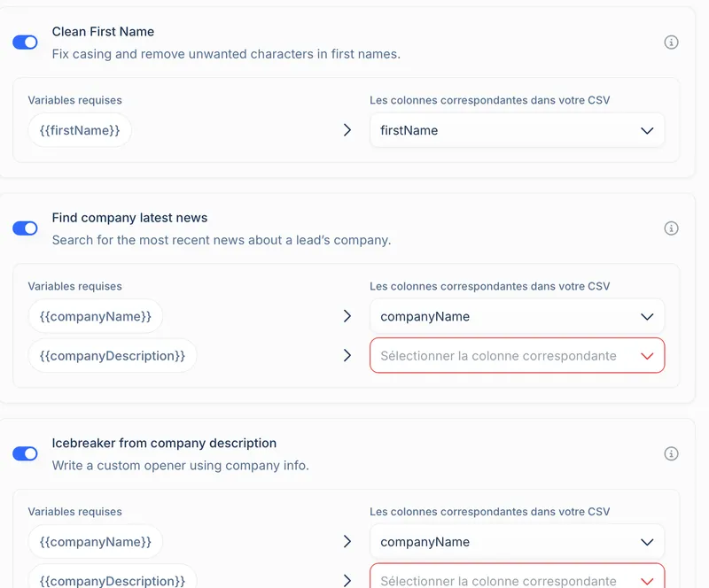Screen dimensions: 709x588
Task: Open empty column selector in Find company news
Action: 517,355
